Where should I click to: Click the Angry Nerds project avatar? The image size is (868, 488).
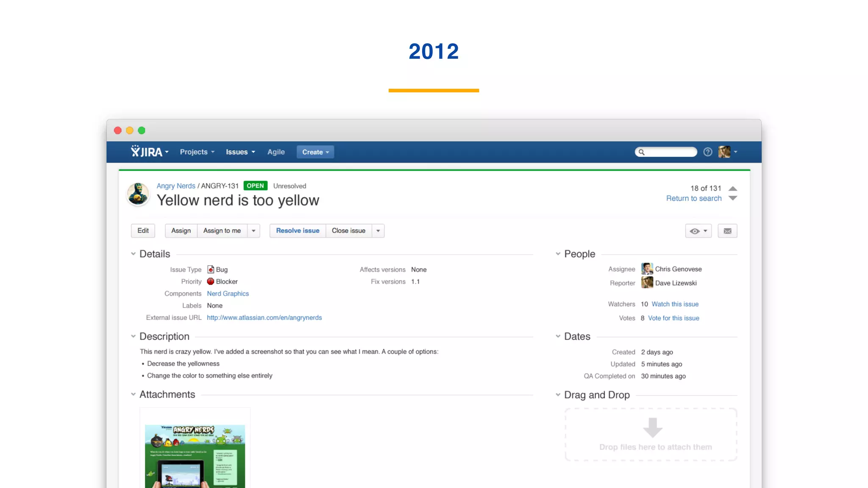(x=138, y=194)
